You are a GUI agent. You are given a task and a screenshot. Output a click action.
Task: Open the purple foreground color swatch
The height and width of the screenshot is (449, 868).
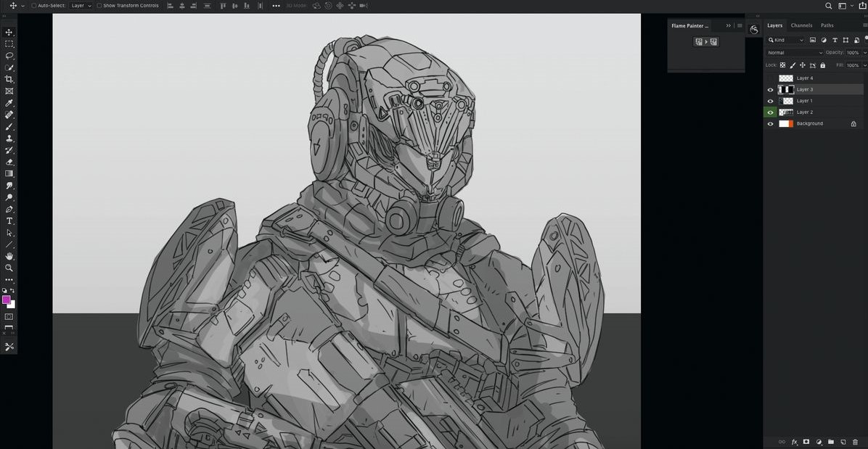(7, 300)
